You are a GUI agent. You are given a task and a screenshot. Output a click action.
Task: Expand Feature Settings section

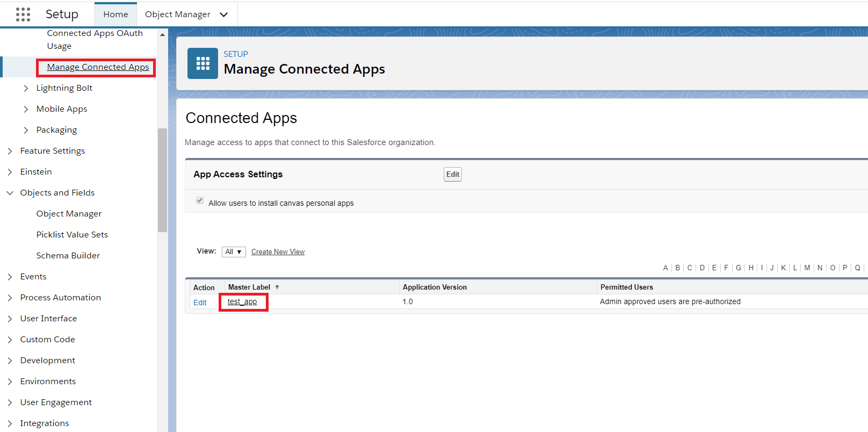pyautogui.click(x=10, y=151)
